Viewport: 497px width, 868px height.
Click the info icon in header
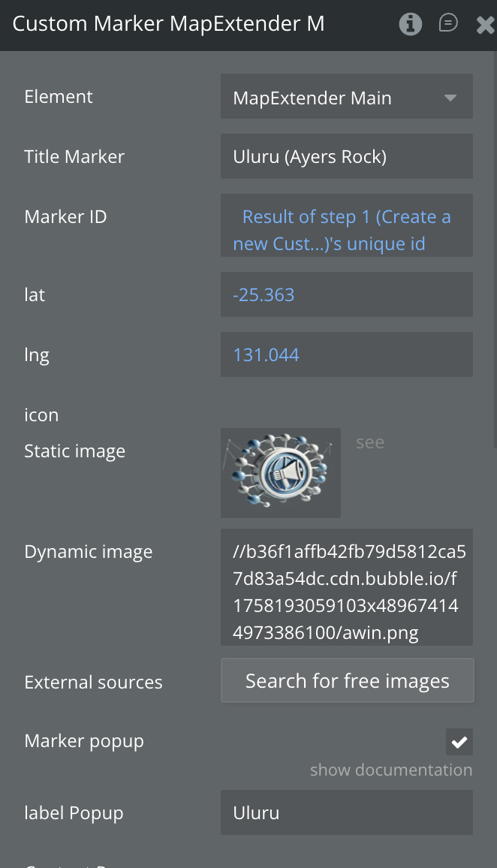[410, 25]
